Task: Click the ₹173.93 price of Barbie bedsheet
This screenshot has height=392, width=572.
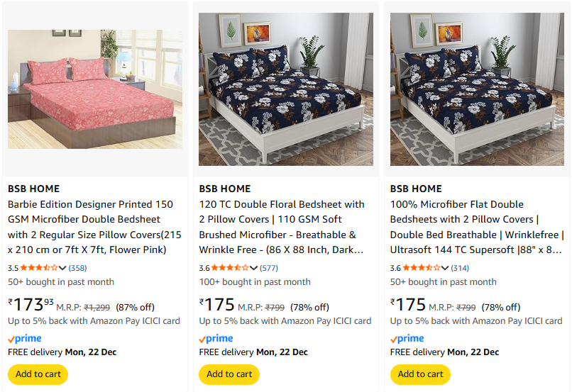Action: [31, 306]
